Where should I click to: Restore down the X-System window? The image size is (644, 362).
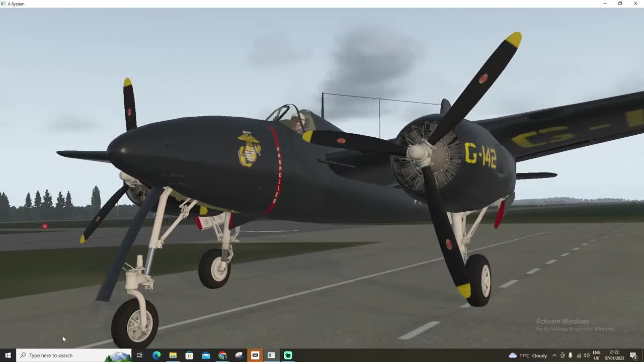[x=620, y=4]
